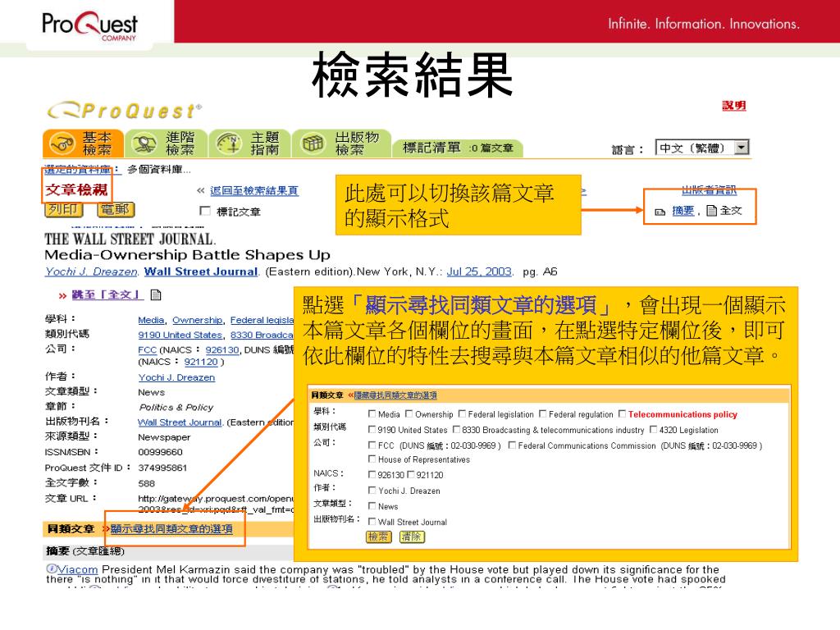840x630 pixels.
Task: Open the 主題指南 topic guide tab
Action: [x=249, y=144]
